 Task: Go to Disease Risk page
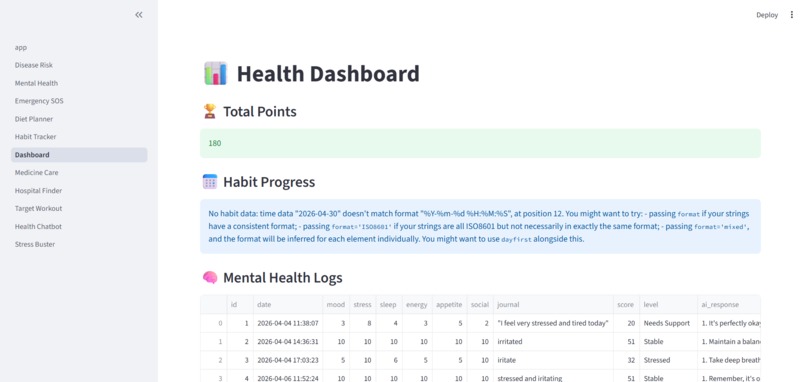click(79, 65)
